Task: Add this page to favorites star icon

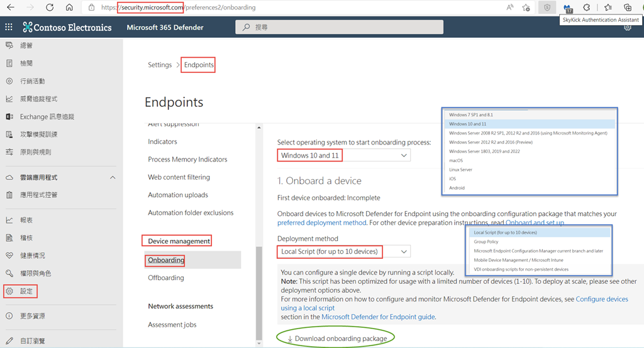Action: click(526, 8)
